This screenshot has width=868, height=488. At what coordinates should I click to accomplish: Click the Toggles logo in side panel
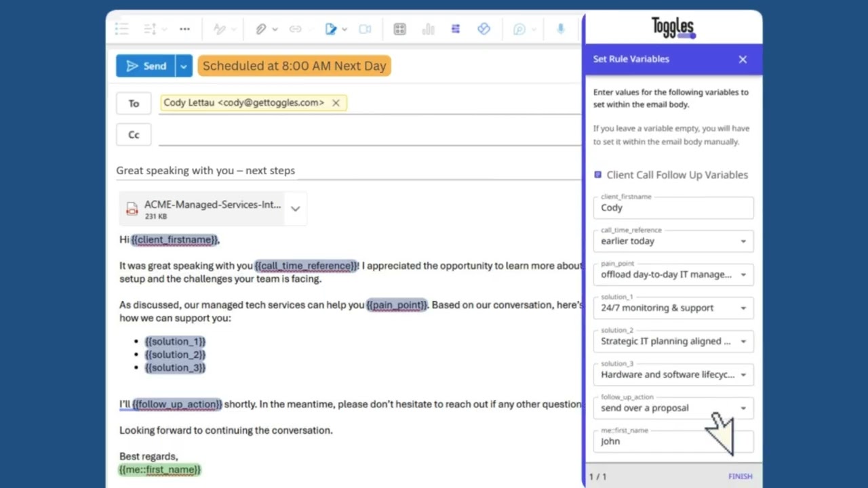coord(673,28)
